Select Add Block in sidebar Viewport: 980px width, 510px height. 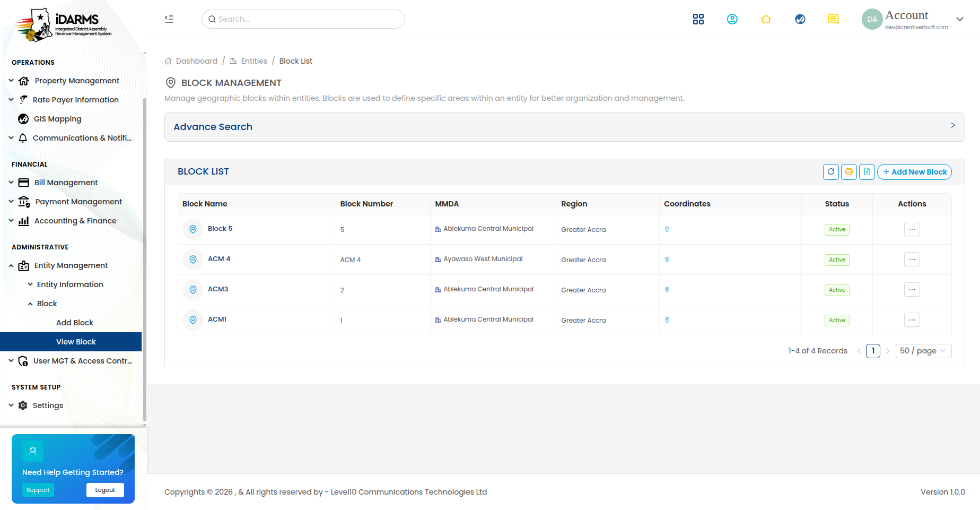75,323
